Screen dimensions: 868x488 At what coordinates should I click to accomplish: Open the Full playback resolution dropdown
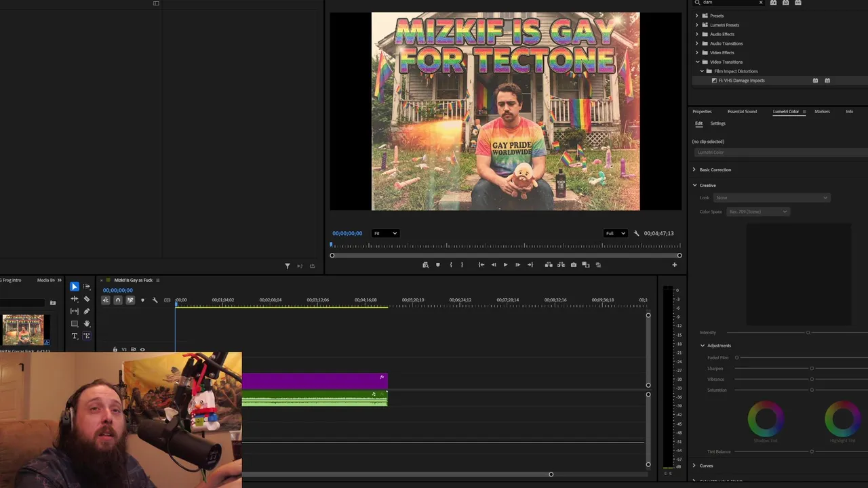coord(615,233)
